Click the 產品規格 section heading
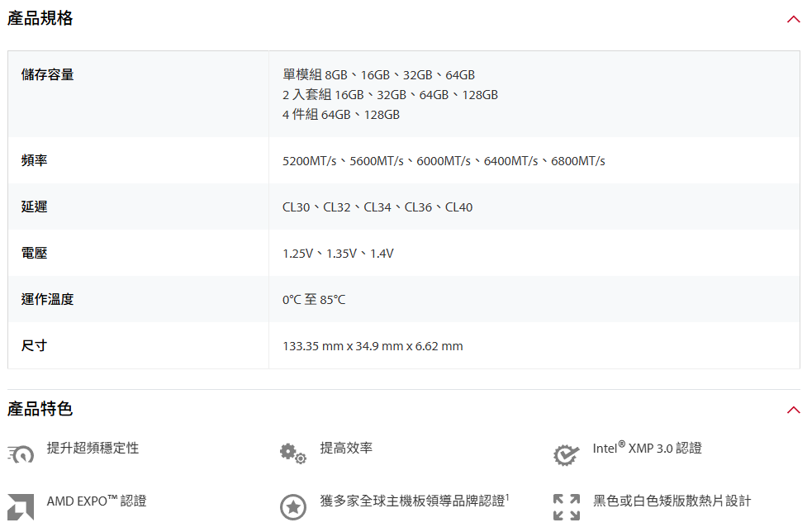 [40, 19]
